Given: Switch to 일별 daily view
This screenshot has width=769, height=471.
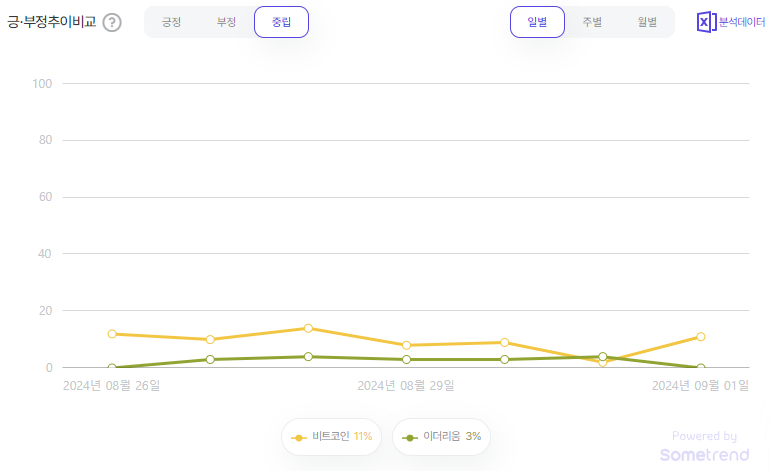Looking at the screenshot, I should [538, 22].
